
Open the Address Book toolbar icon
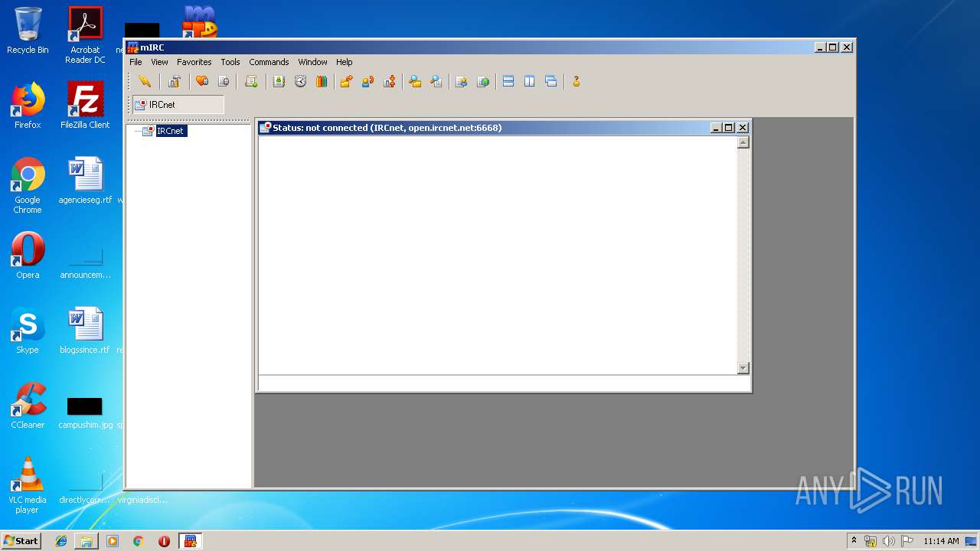(279, 82)
